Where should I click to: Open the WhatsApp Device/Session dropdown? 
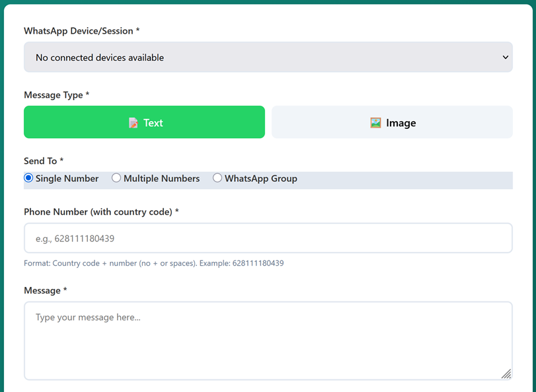268,57
